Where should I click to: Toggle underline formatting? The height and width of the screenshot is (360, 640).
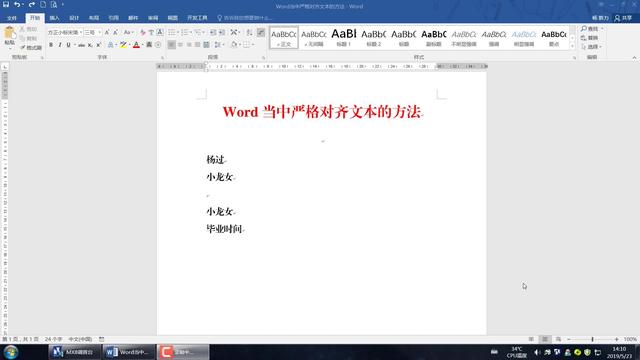point(68,45)
